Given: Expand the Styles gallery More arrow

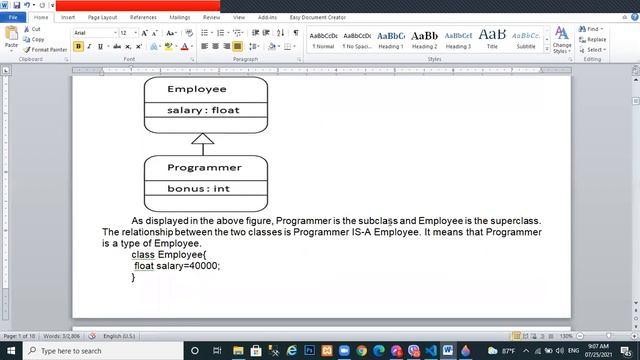Looking at the screenshot, I should pyautogui.click(x=547, y=49).
